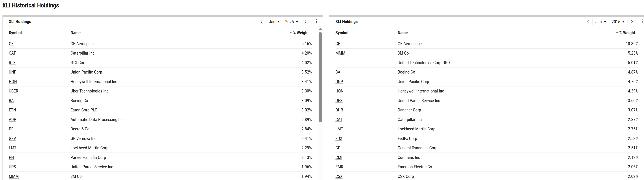
Task: Open the 2015 year dropdown
Action: 618,22
